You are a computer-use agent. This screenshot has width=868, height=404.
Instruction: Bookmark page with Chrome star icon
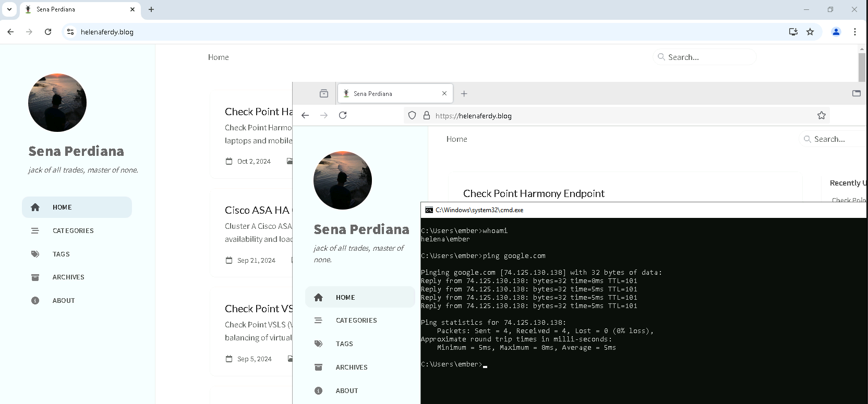pos(810,32)
